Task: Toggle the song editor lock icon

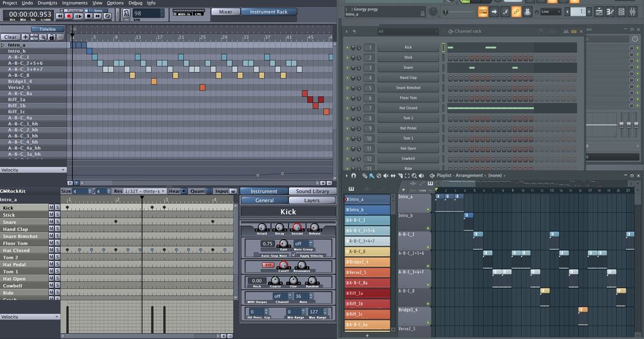Action: pos(52,37)
